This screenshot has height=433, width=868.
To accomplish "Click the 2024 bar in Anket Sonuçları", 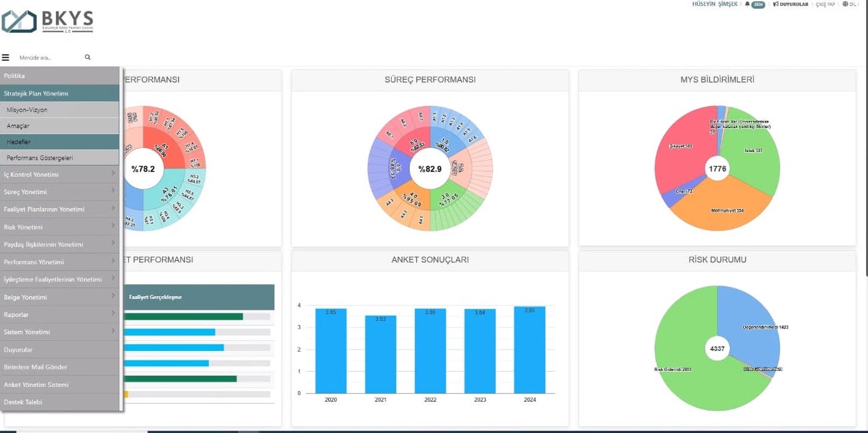I will 529,350.
